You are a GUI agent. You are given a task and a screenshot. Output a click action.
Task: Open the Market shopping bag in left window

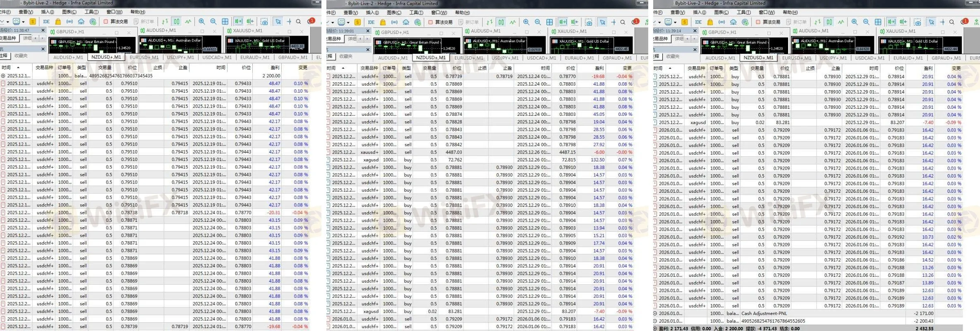point(58,22)
